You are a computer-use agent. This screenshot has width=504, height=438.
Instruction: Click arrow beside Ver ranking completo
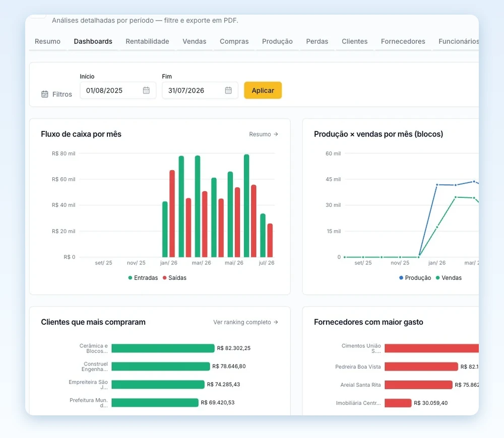click(276, 322)
